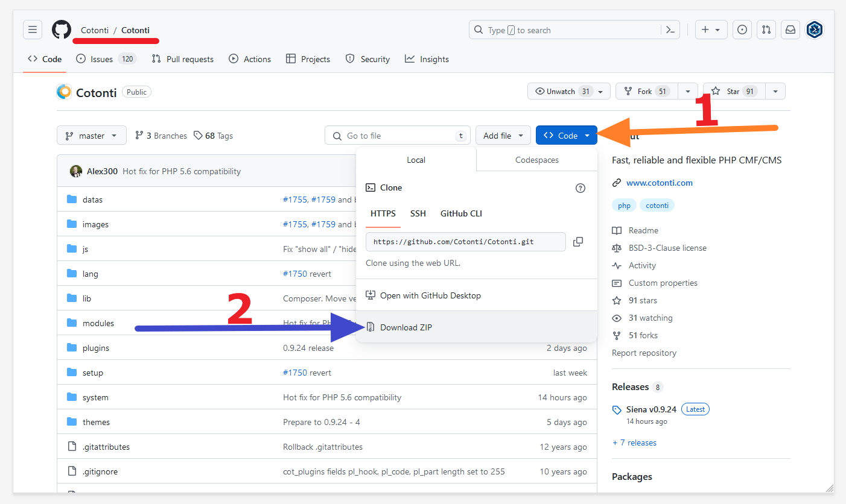This screenshot has height=504, width=846.
Task: Open the notifications inbox icon
Action: coord(789,30)
